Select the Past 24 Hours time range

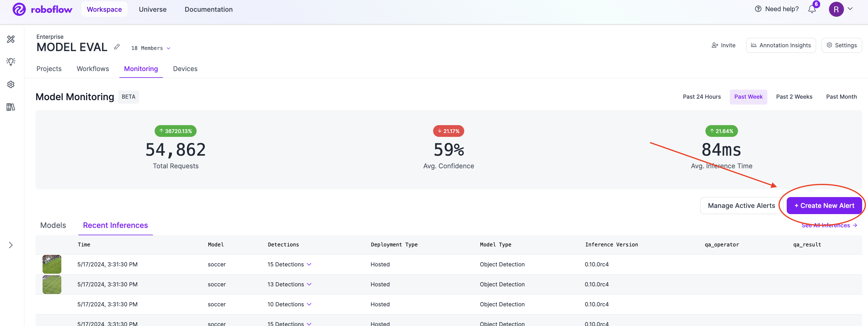(702, 97)
